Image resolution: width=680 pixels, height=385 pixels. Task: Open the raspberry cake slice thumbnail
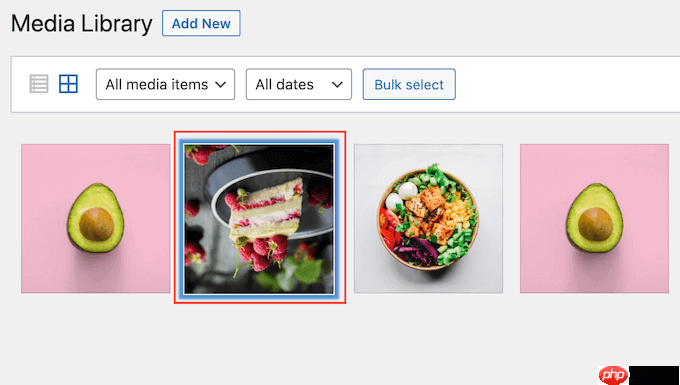[259, 219]
